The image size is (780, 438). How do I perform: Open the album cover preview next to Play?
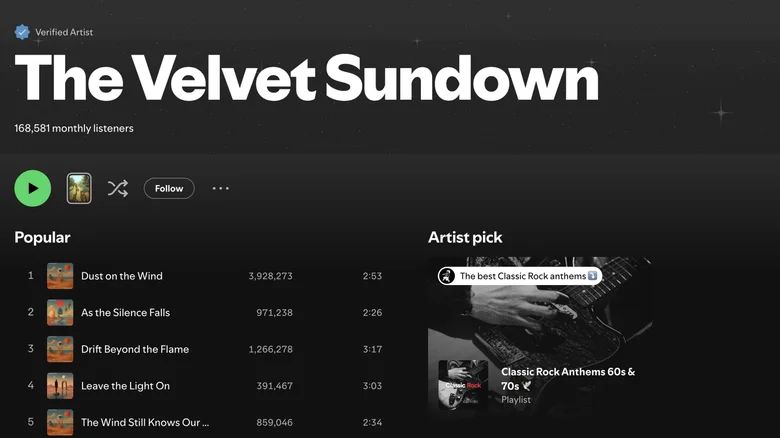click(79, 188)
